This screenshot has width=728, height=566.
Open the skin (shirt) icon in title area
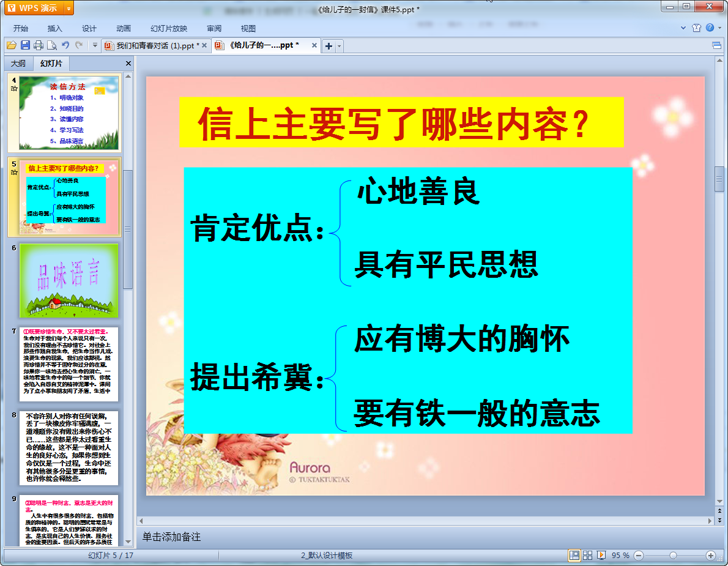[x=696, y=28]
